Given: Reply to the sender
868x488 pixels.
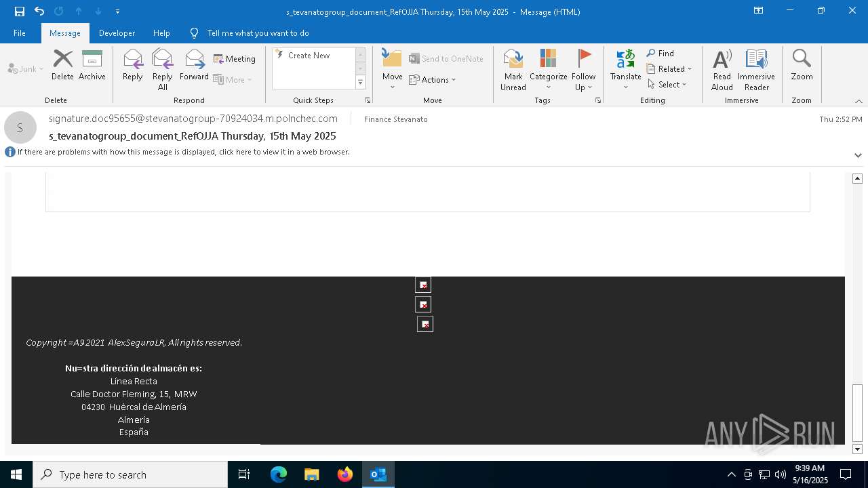Looking at the screenshot, I should coord(132,65).
